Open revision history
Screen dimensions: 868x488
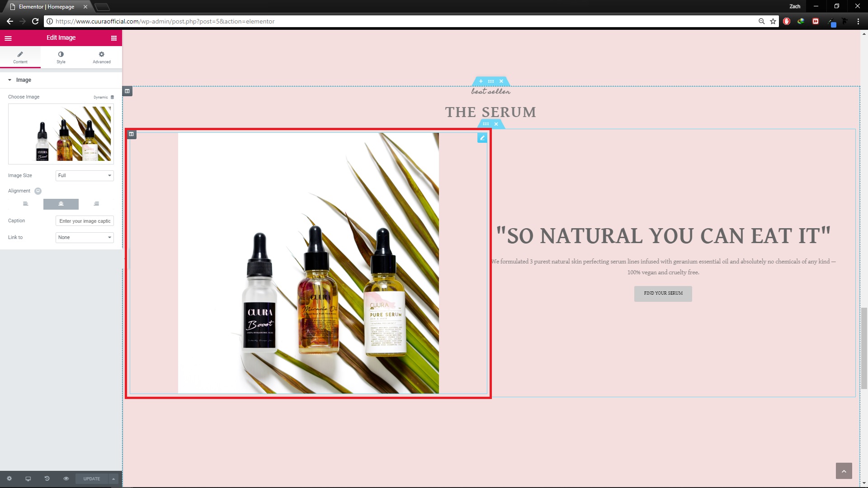47,479
